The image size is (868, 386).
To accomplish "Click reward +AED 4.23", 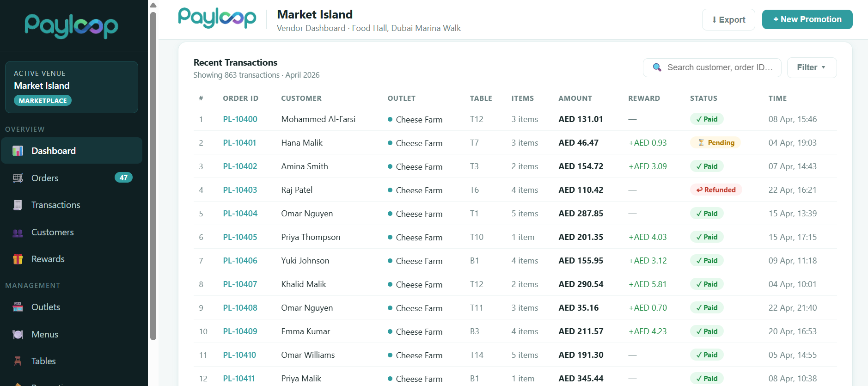I will (x=648, y=331).
